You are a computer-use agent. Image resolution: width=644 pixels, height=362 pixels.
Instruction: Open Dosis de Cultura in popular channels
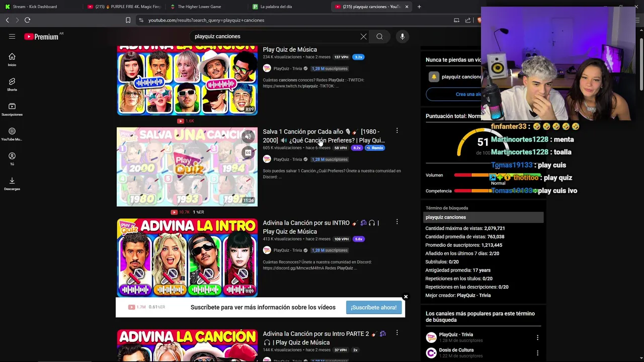tap(456, 350)
